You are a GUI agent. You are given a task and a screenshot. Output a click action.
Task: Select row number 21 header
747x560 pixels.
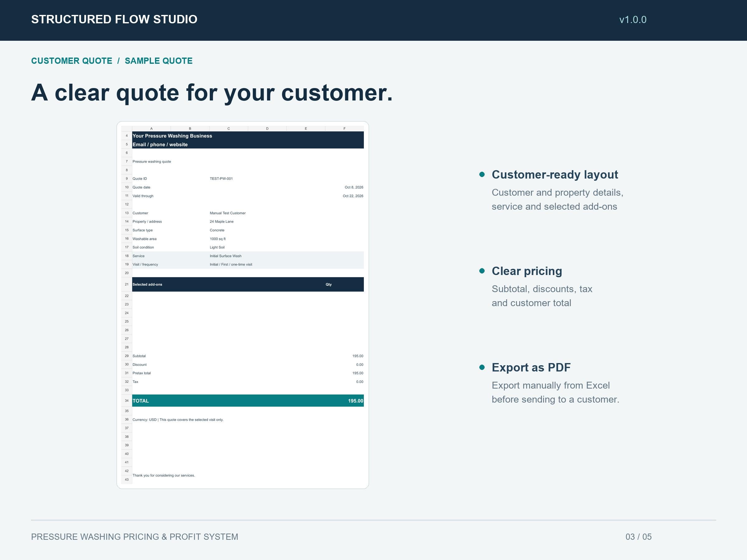127,284
